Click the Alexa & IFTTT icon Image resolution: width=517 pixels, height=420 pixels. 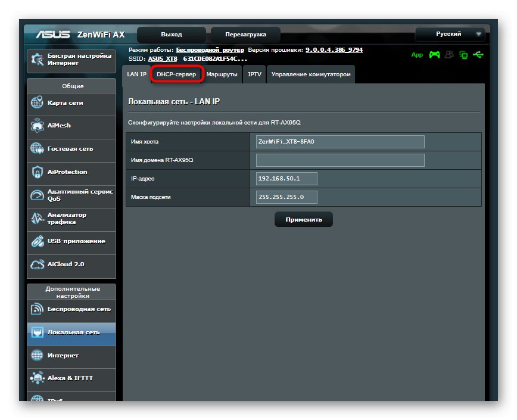coord(37,378)
